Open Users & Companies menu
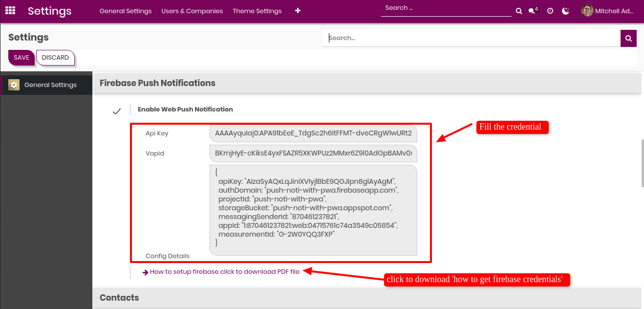The width and height of the screenshot is (644, 309). tap(192, 11)
